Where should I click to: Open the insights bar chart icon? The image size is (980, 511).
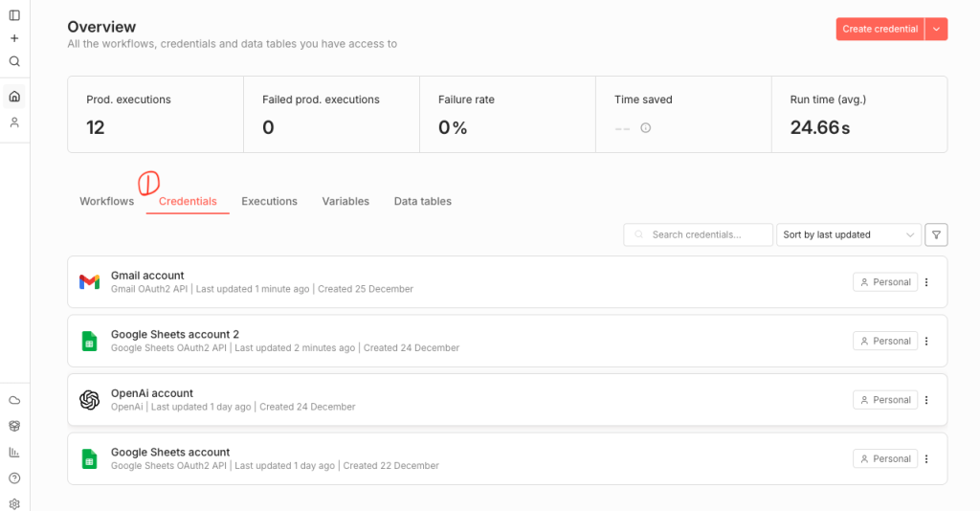click(14, 452)
